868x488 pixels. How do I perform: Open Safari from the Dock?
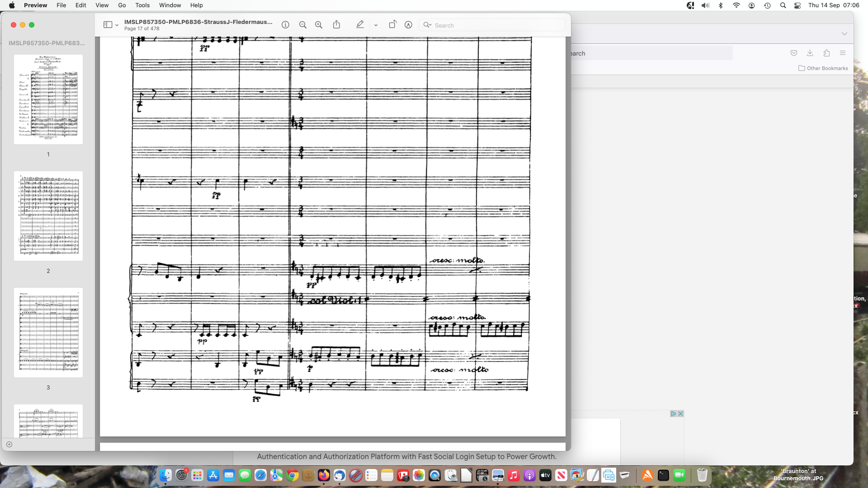point(260,475)
